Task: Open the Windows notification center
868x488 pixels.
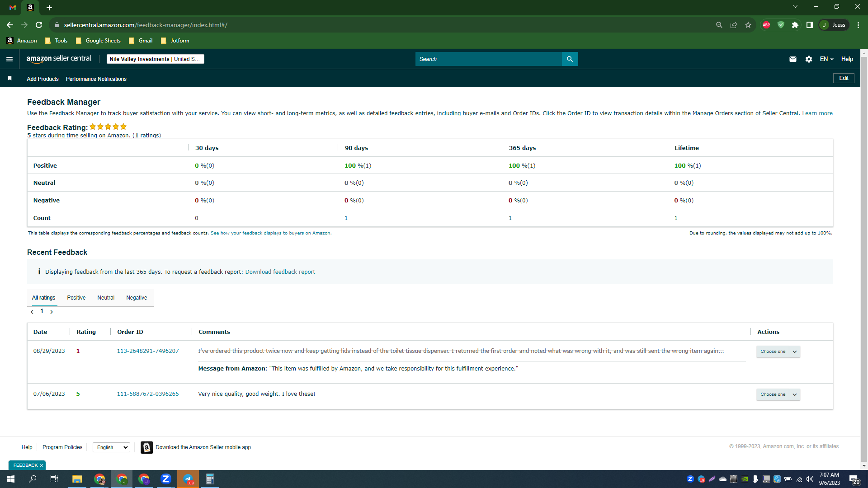Action: point(854,479)
